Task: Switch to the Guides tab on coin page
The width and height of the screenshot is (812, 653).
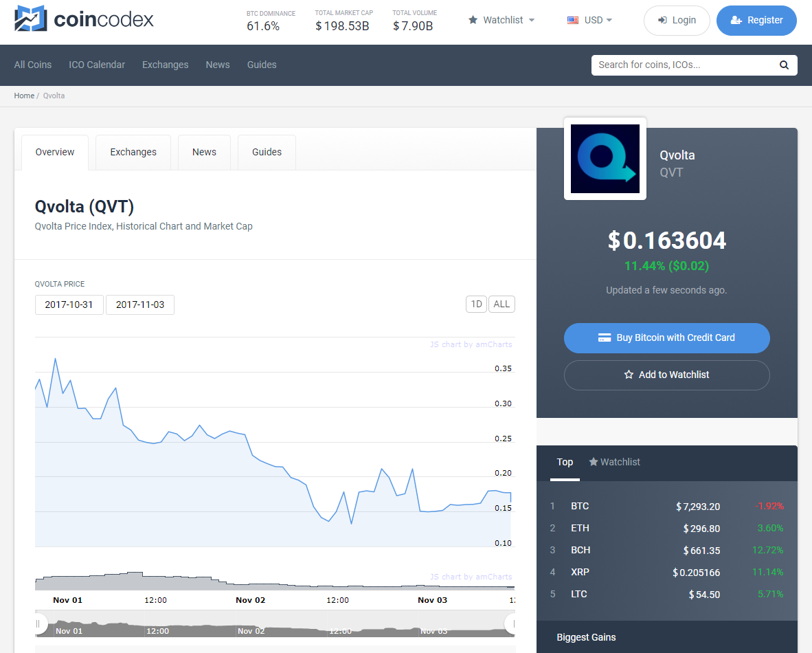Action: pyautogui.click(x=267, y=153)
